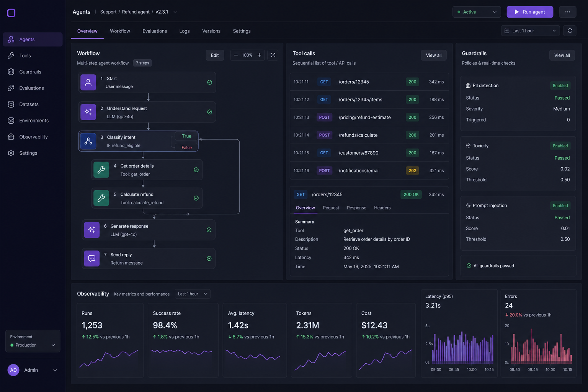Zoom out the workflow with minus icon
Viewport: 588px width, 392px height.
(236, 55)
